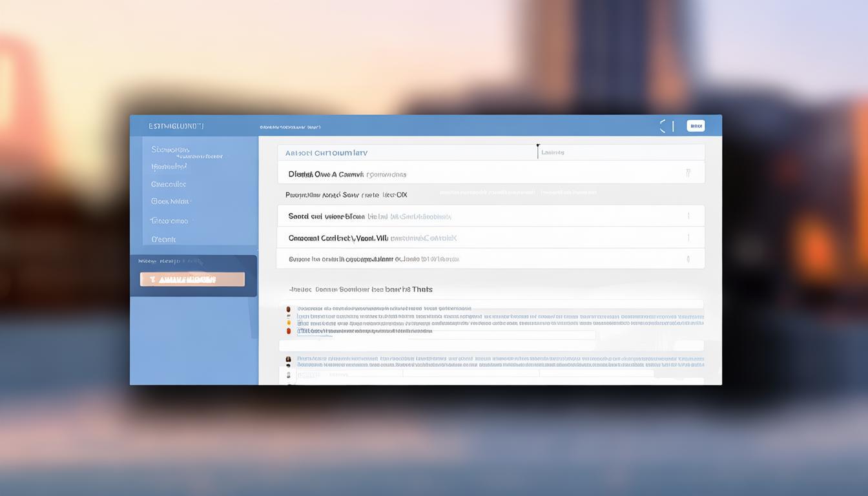The height and width of the screenshot is (496, 868).
Task: Click the black marker icon beside 'Lasints'
Action: (537, 150)
